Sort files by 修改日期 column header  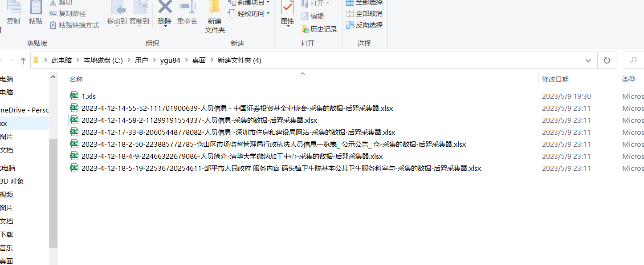[555, 79]
